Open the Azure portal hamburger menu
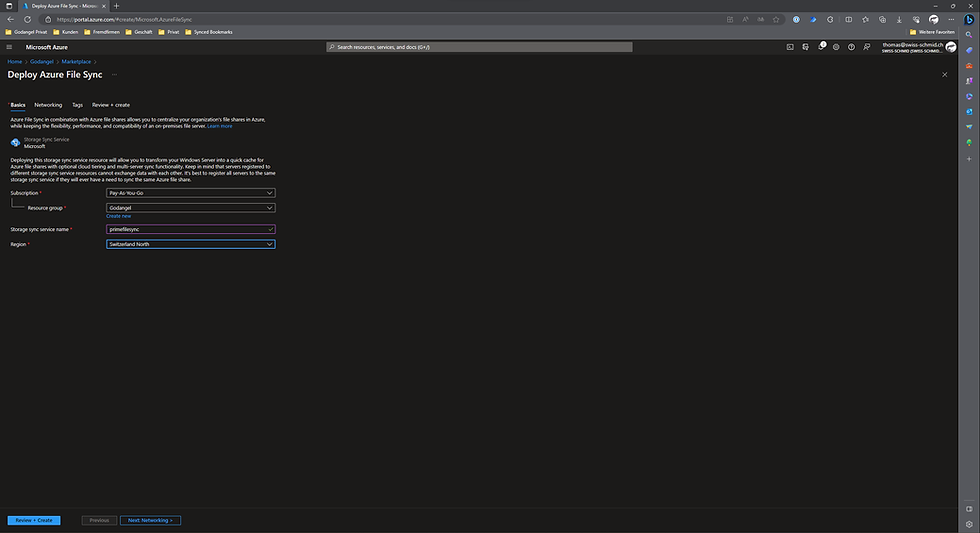The height and width of the screenshot is (533, 980). click(x=9, y=47)
